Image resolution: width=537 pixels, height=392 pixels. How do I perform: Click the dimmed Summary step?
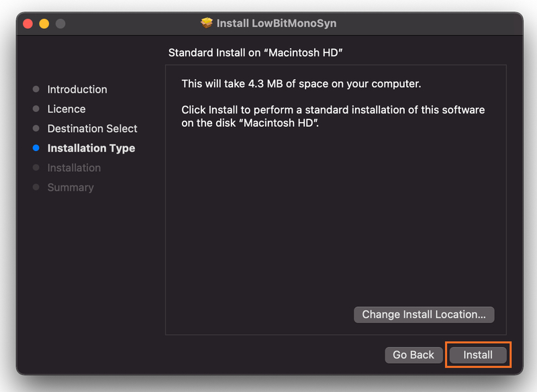(x=70, y=187)
